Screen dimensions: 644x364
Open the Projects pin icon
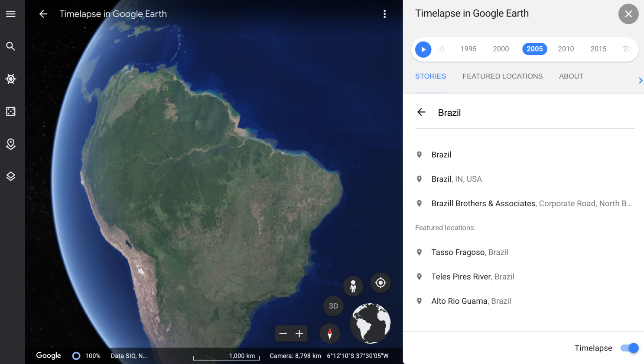coord(11,144)
